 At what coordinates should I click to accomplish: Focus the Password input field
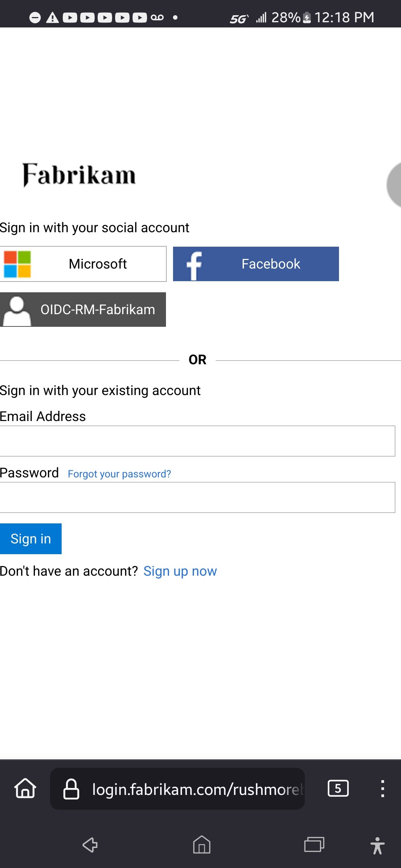click(x=197, y=497)
